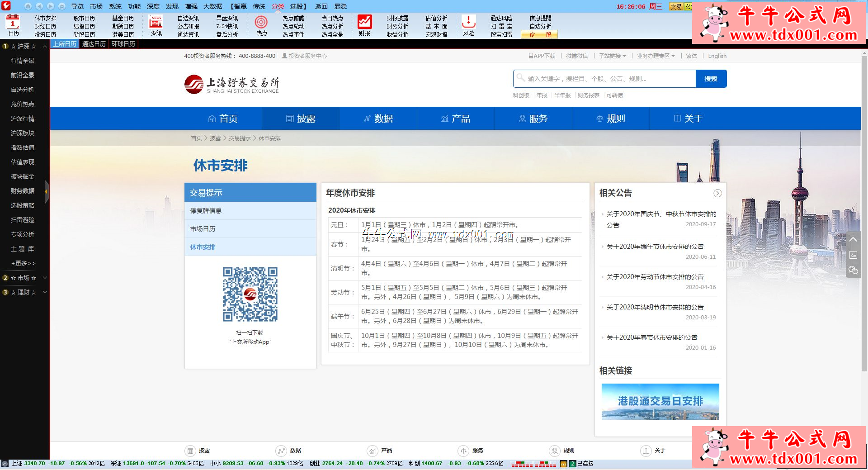Screen dimensions: 868x470
Task: Click the 交易 button in title bar
Action: coord(676,6)
